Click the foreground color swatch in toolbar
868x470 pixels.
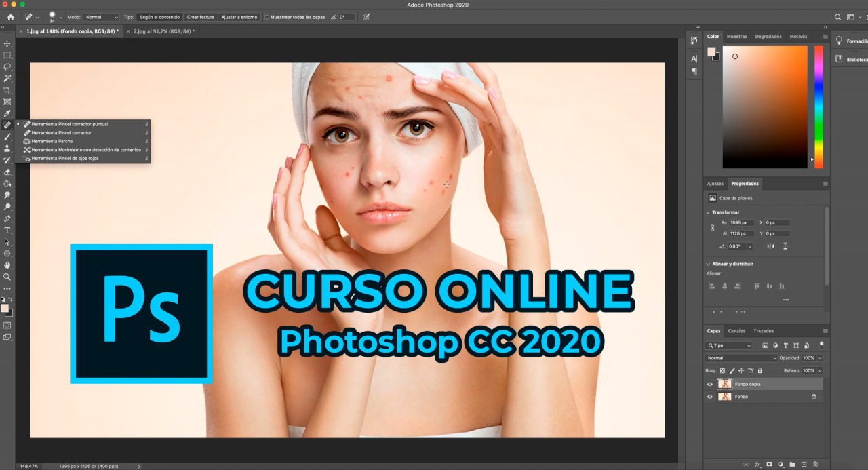(5, 309)
